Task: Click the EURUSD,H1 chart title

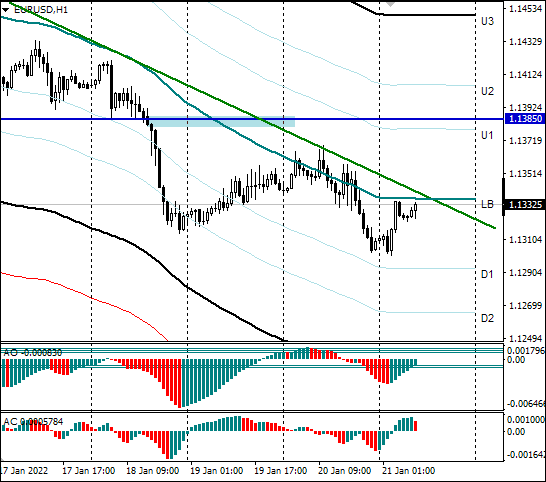Action: [41, 10]
